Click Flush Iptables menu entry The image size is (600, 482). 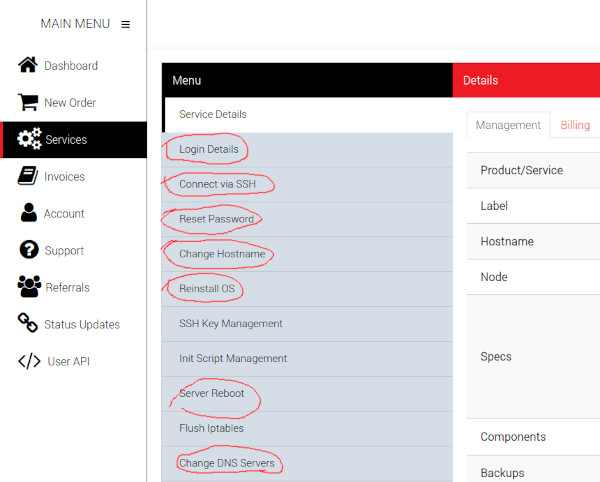[x=307, y=428]
